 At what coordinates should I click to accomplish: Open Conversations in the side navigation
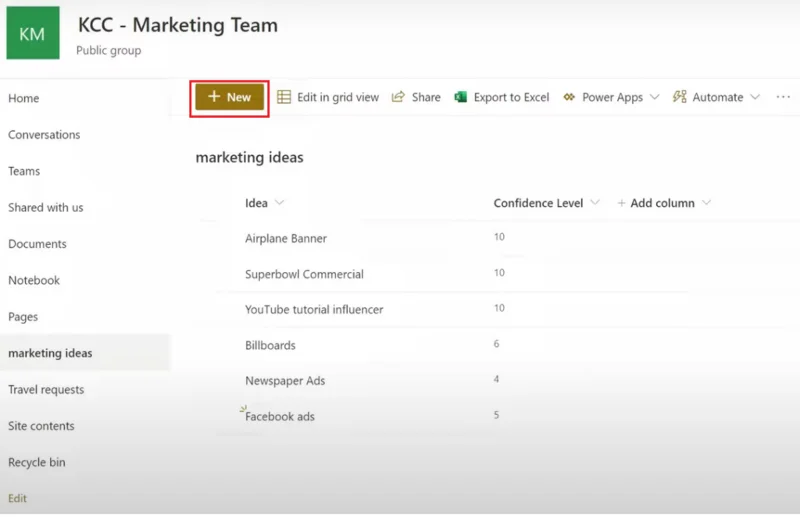point(44,135)
